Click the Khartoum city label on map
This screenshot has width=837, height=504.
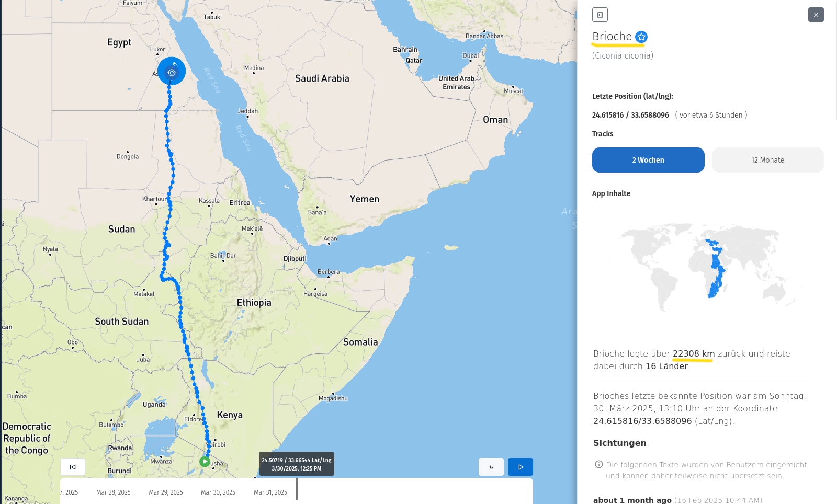(154, 199)
